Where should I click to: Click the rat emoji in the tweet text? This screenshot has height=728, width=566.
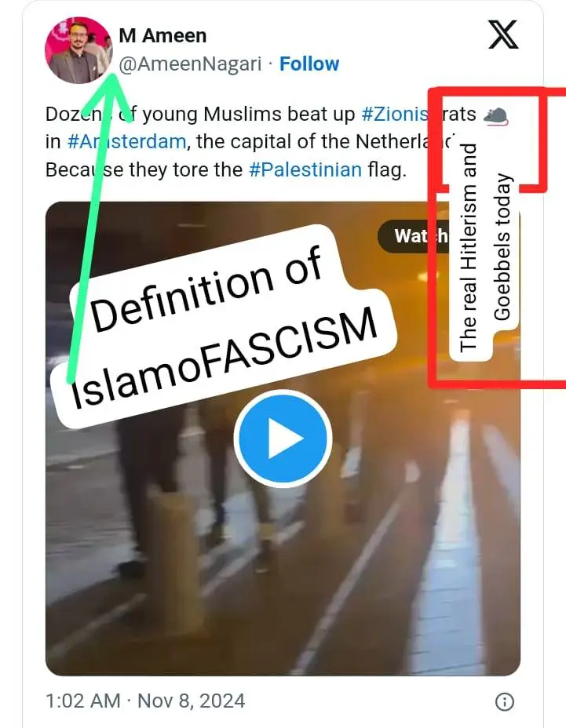coord(496,115)
